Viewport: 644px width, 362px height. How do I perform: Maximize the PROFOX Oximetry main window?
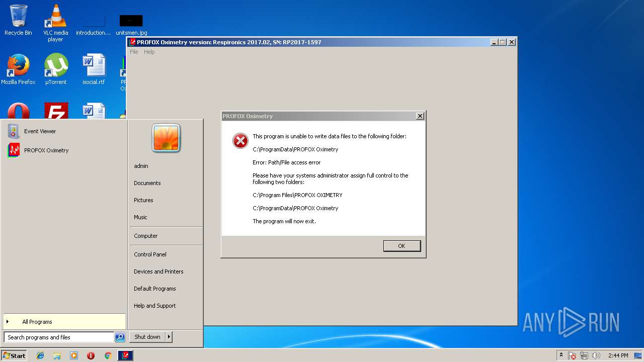pyautogui.click(x=502, y=42)
